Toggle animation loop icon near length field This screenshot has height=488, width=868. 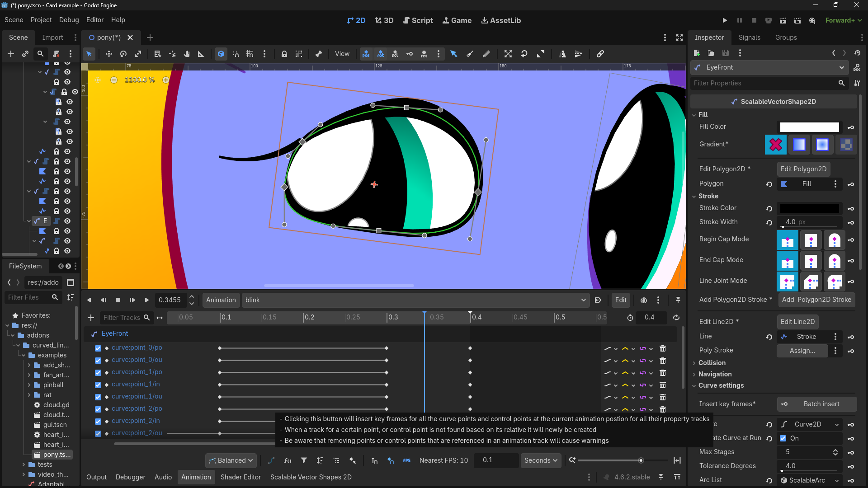point(676,318)
